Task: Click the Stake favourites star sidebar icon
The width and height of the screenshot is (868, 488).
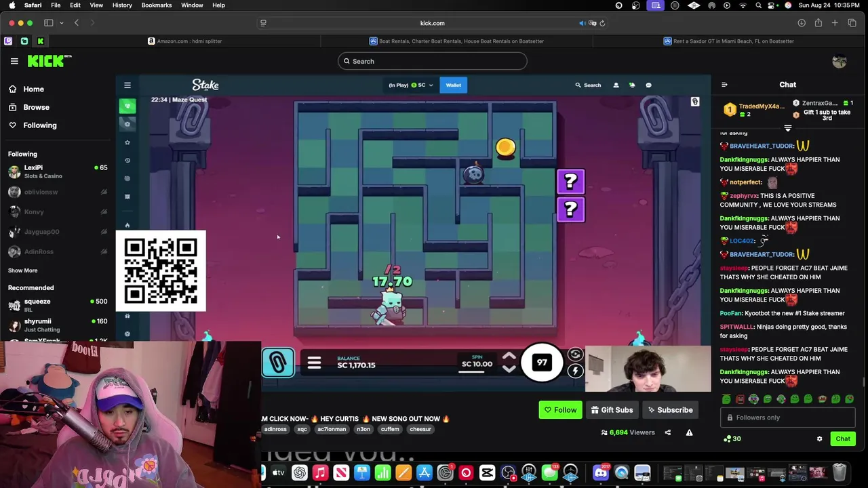Action: [127, 142]
